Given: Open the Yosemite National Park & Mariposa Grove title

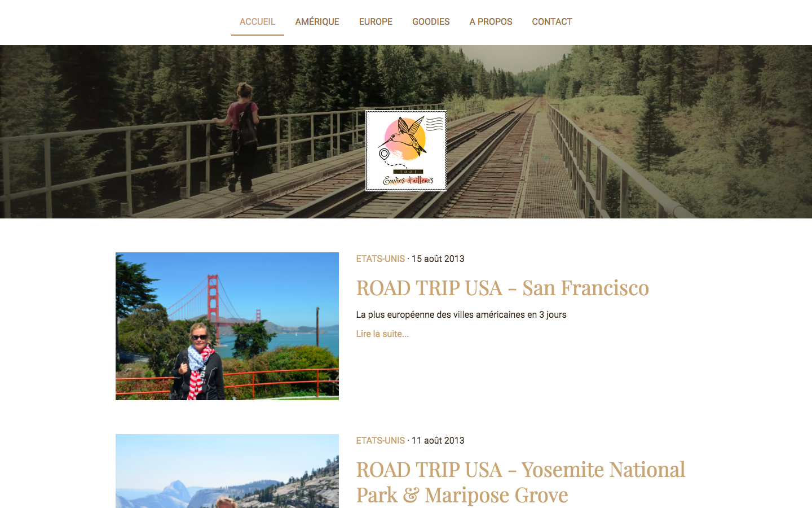Looking at the screenshot, I should click(x=520, y=482).
